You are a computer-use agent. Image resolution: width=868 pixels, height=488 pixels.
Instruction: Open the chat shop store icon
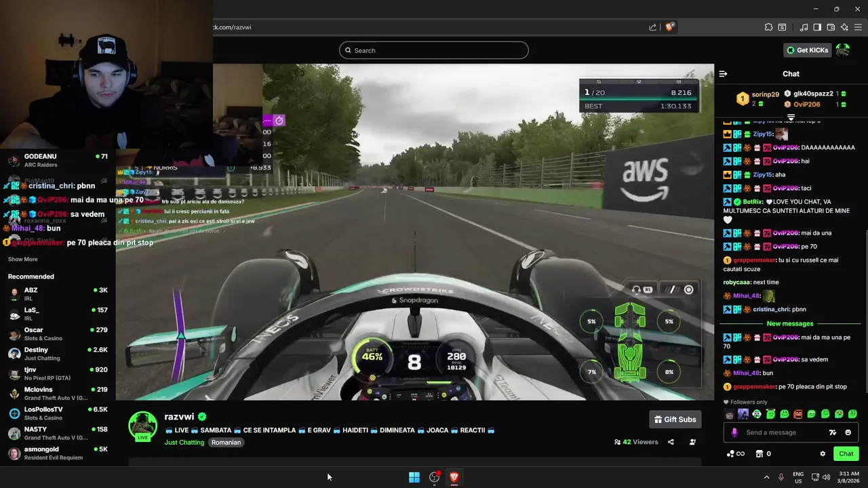pyautogui.click(x=759, y=454)
